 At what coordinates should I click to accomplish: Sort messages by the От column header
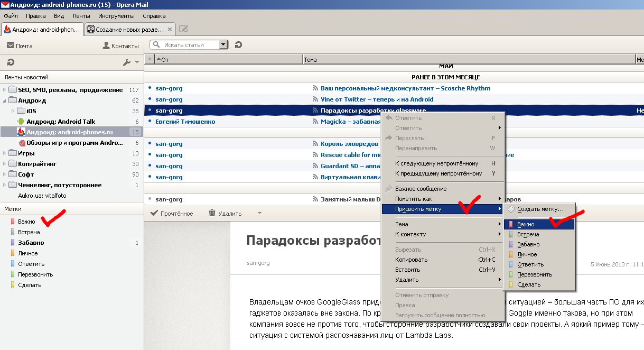[x=229, y=60]
